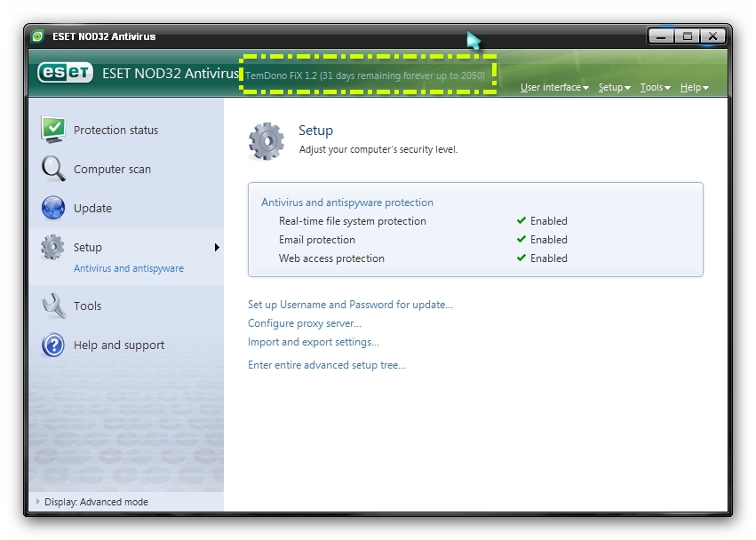
Task: Click Configure proxy server link
Action: [x=304, y=323]
